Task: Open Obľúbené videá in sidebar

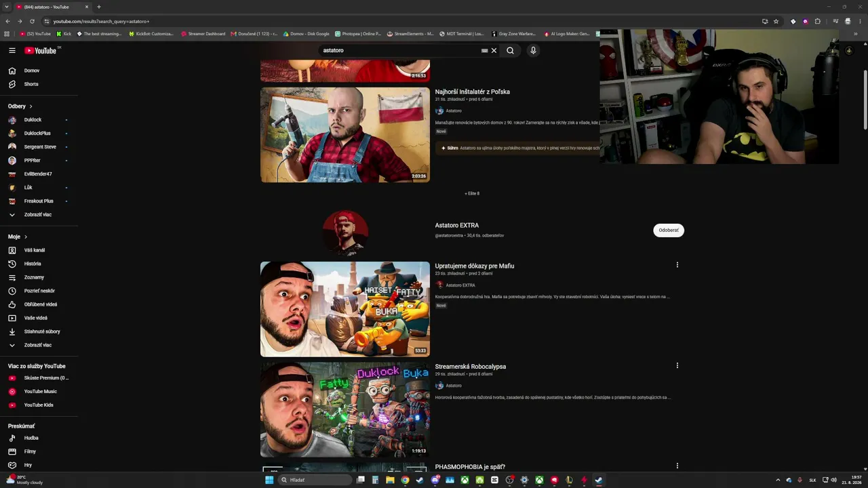Action: [41, 304]
